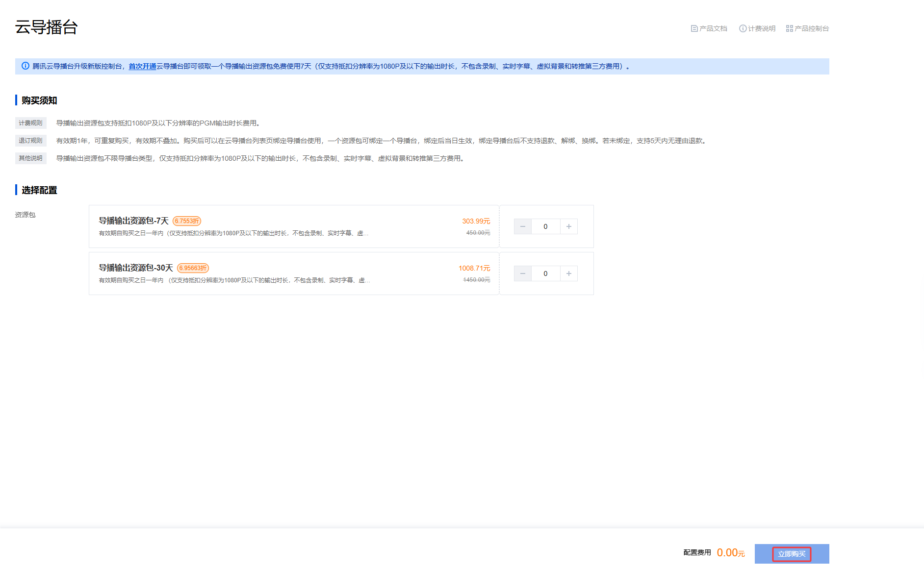Click the 退订规则 tag

[x=31, y=141]
